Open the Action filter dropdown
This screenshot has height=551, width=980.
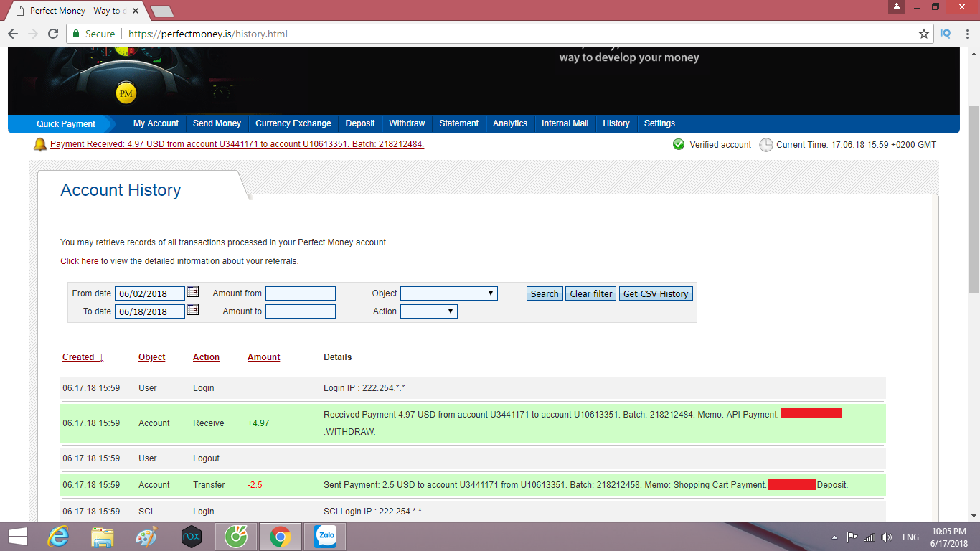tap(428, 311)
